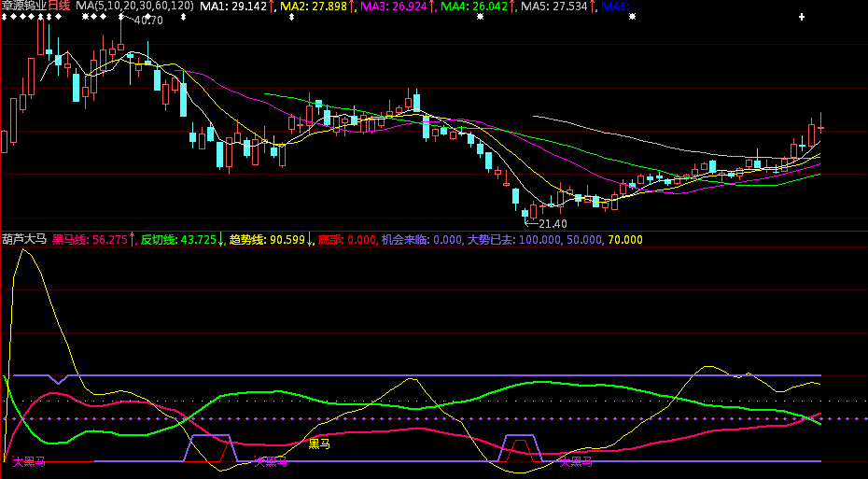Click the 40.70 high price marker
Viewport: 868px width, 479px height.
(x=148, y=21)
